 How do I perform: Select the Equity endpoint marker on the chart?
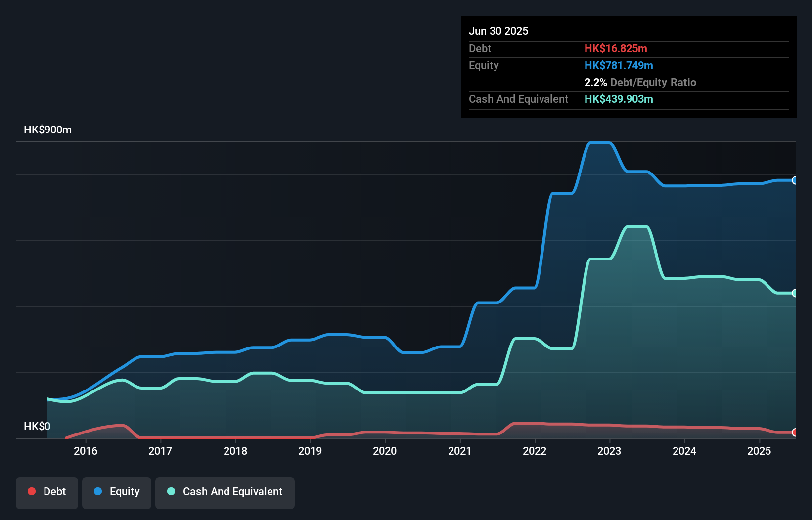pyautogui.click(x=795, y=181)
